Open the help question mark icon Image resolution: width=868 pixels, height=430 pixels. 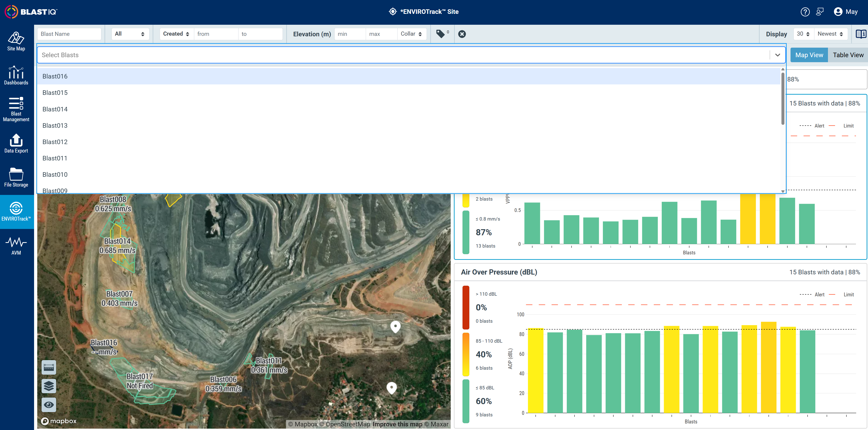805,12
